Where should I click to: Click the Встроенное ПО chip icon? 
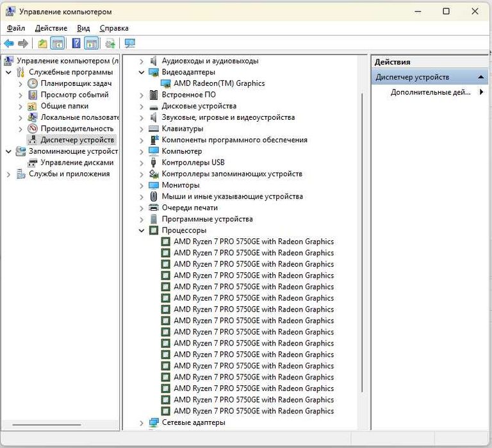coord(154,95)
